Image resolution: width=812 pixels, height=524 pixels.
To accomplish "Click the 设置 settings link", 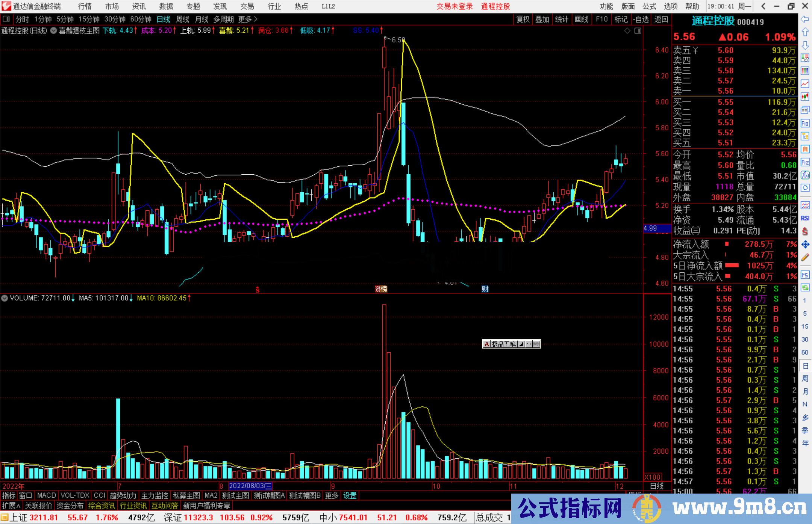I will coord(350,495).
